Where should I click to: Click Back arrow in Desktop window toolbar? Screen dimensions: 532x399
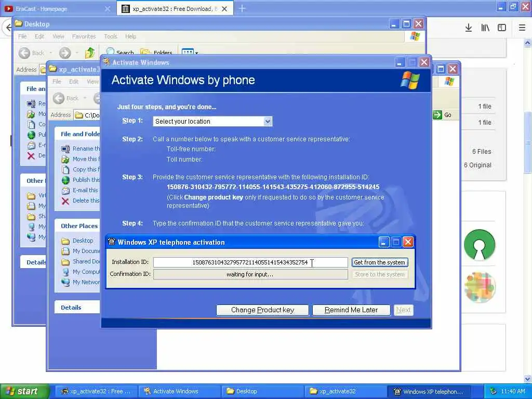tap(24, 53)
